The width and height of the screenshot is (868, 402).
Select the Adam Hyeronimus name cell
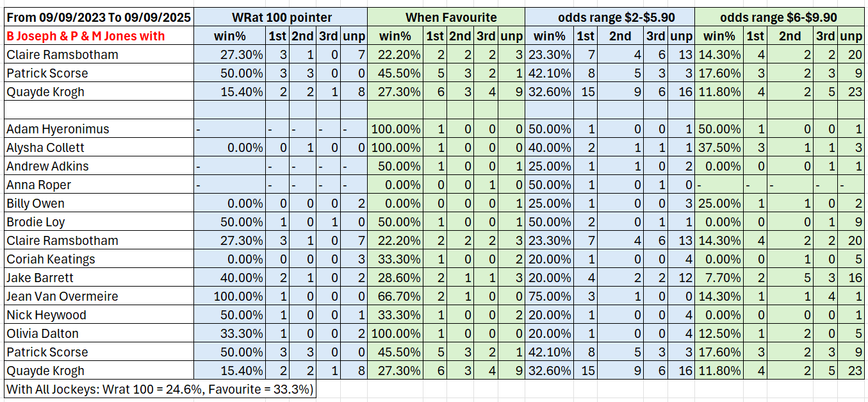tap(98, 129)
